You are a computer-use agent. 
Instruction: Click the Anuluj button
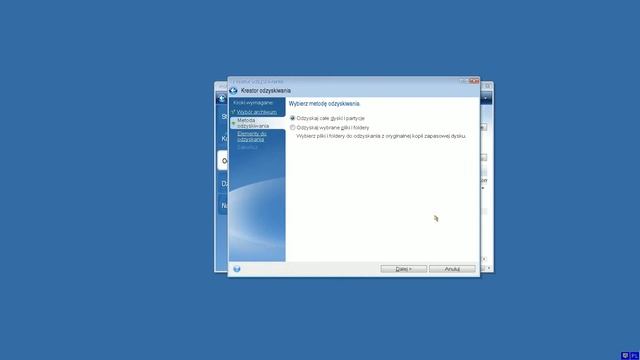(452, 269)
